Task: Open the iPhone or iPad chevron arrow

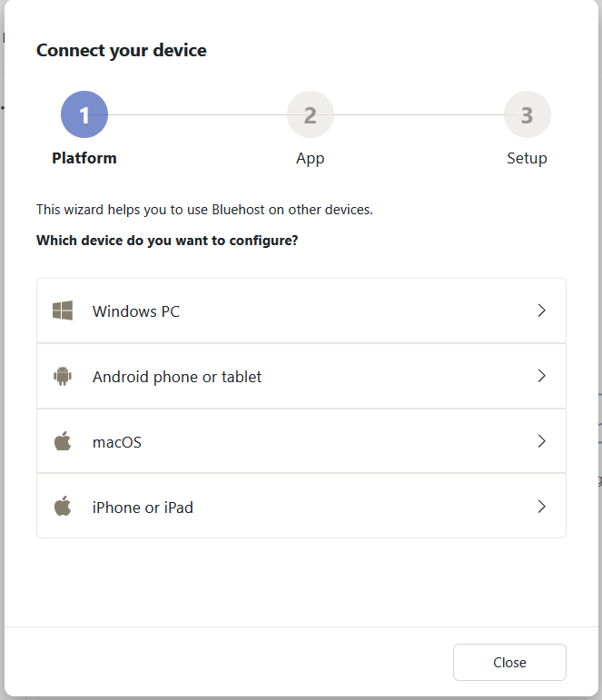Action: pyautogui.click(x=541, y=507)
